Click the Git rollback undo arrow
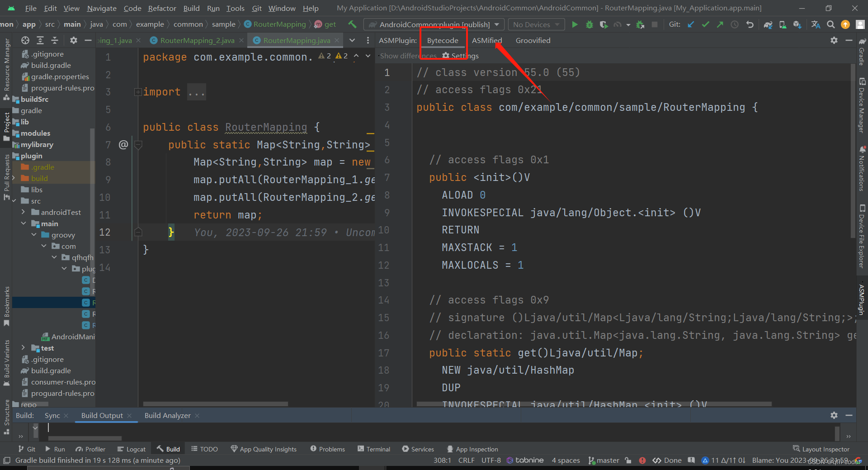Viewport: 868px width, 470px height. click(750, 24)
